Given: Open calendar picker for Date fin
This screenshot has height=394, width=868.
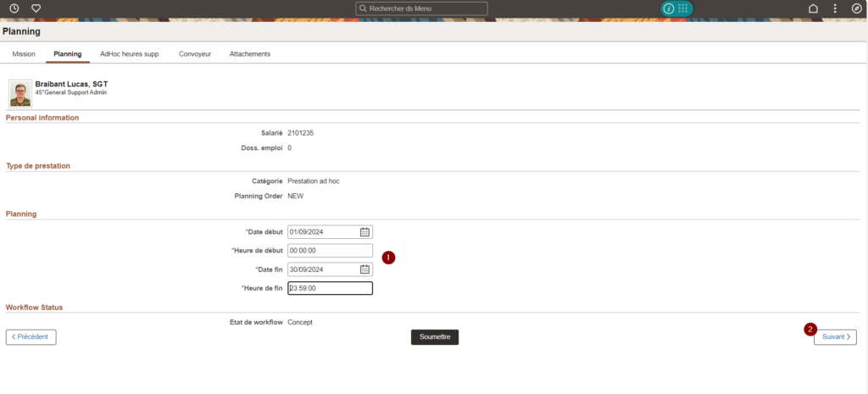Looking at the screenshot, I should pyautogui.click(x=364, y=269).
